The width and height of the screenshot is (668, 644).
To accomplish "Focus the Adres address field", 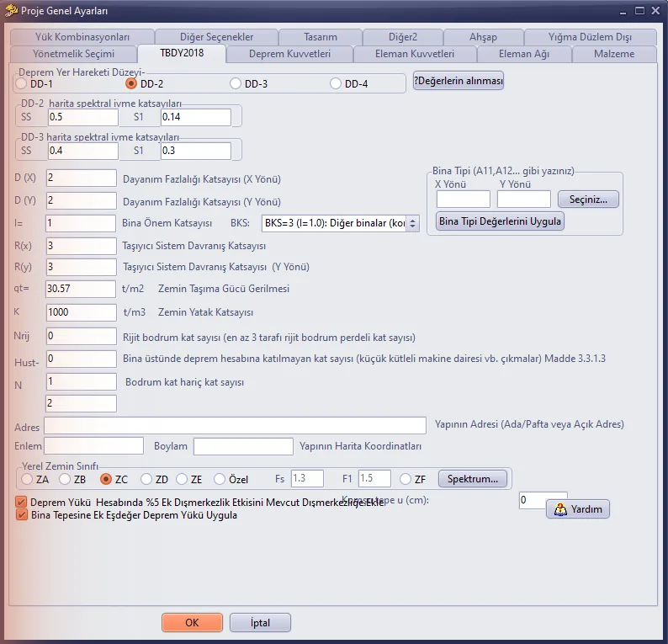I will pyautogui.click(x=236, y=425).
